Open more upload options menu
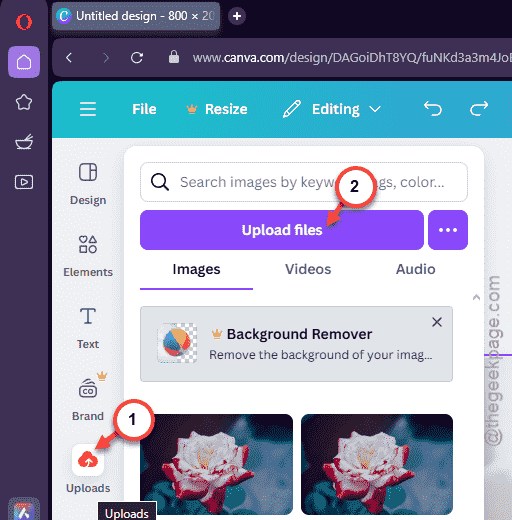 tap(448, 230)
